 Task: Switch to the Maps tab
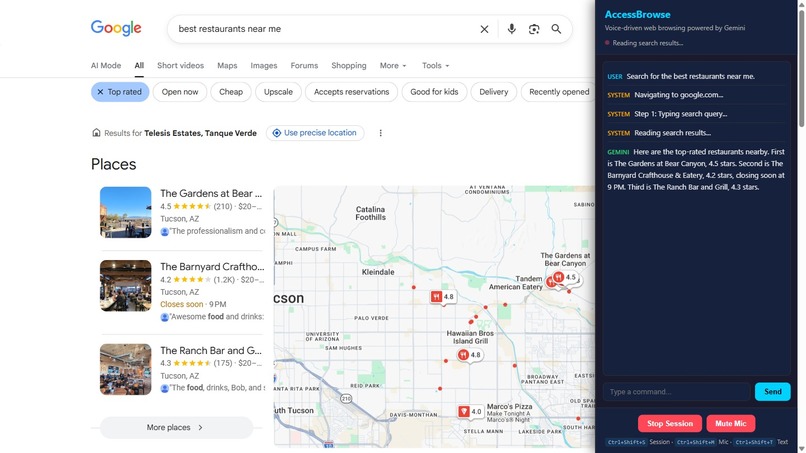click(x=227, y=66)
